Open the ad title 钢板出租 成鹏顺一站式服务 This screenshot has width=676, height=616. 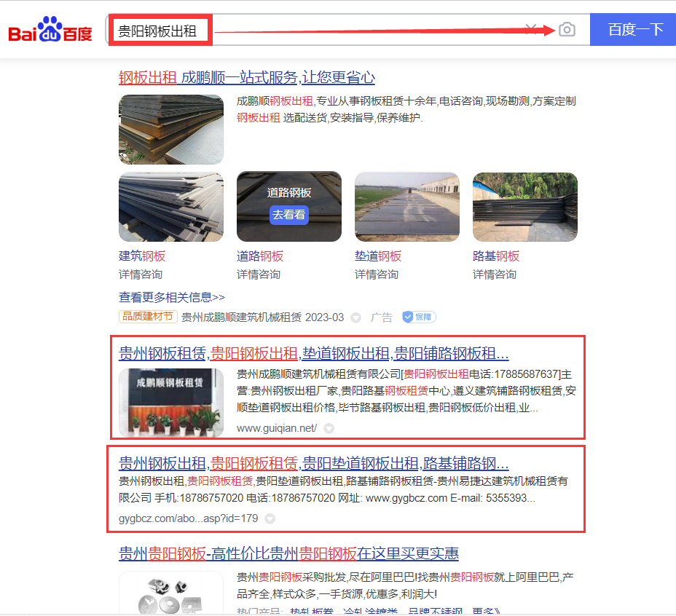[246, 78]
